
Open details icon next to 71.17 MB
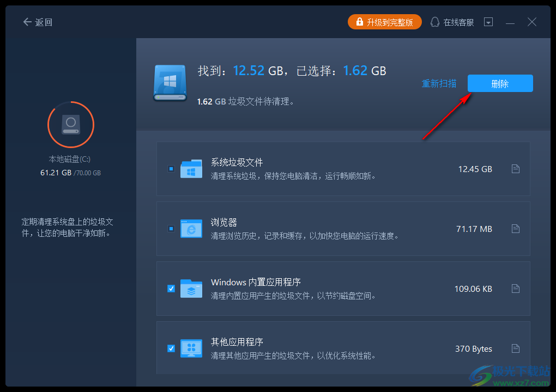click(x=515, y=229)
